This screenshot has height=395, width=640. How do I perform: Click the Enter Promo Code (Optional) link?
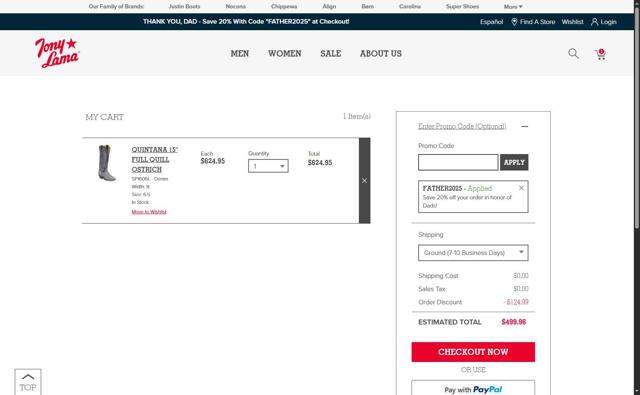[x=462, y=126]
